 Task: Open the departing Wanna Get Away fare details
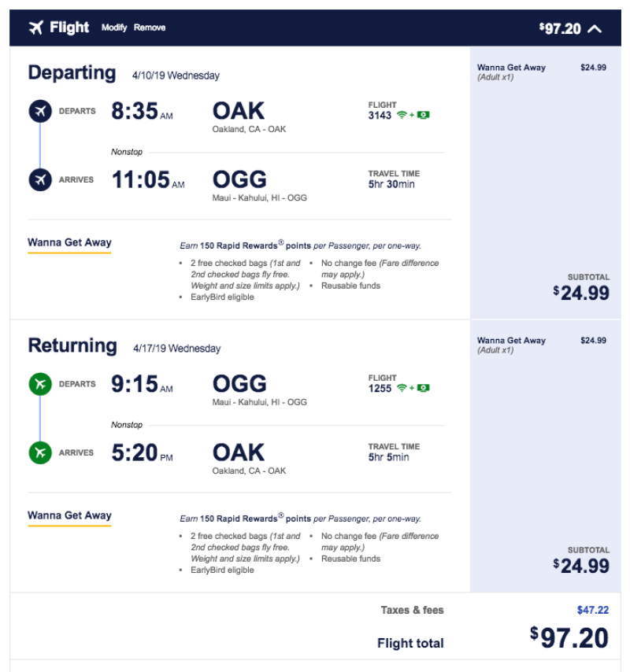69,242
